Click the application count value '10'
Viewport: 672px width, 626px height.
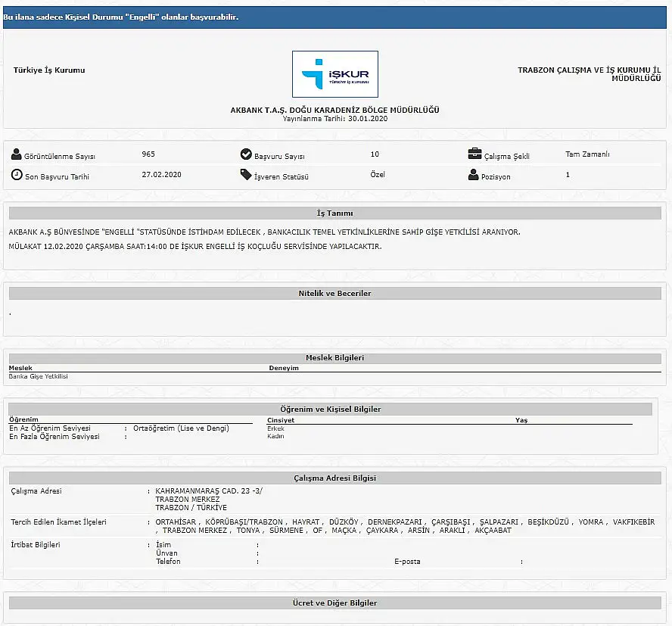click(375, 154)
